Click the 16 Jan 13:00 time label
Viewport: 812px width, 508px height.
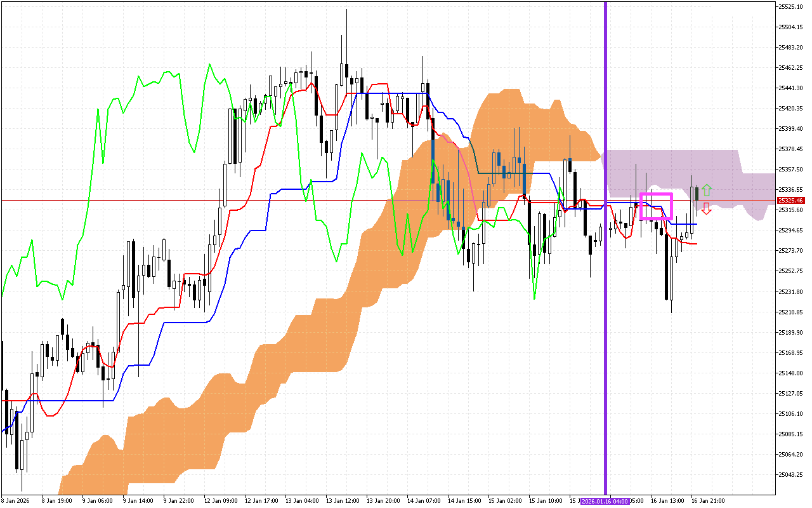(x=668, y=501)
